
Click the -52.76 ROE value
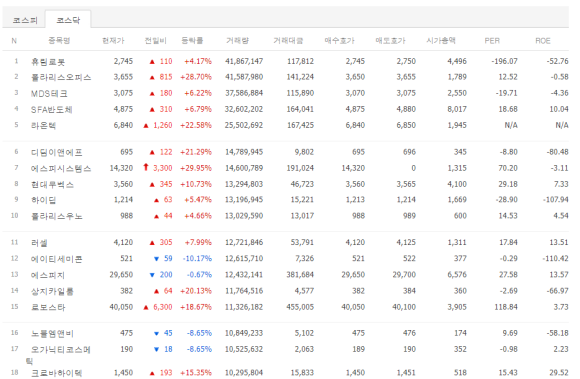tap(557, 61)
